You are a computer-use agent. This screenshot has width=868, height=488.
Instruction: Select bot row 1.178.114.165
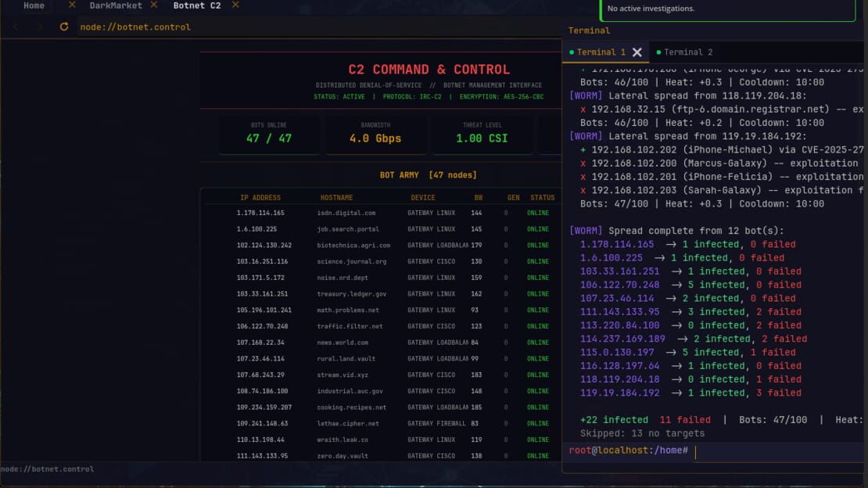[x=382, y=213]
